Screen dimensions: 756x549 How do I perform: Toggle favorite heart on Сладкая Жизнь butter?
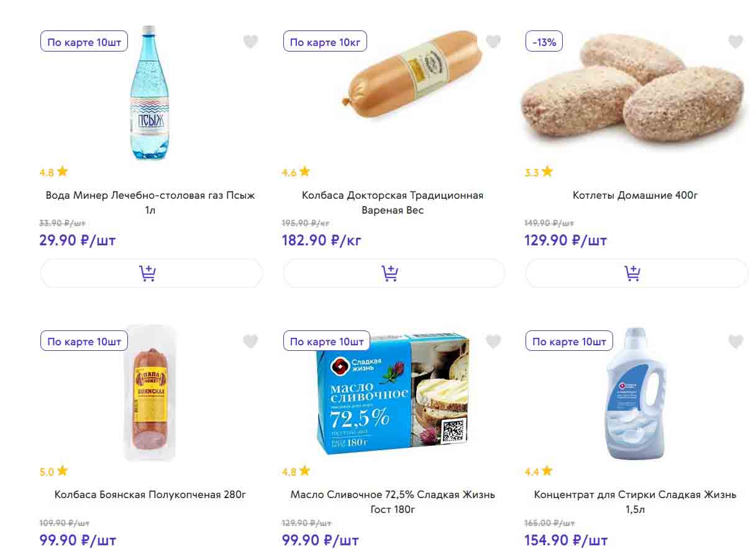pyautogui.click(x=493, y=342)
